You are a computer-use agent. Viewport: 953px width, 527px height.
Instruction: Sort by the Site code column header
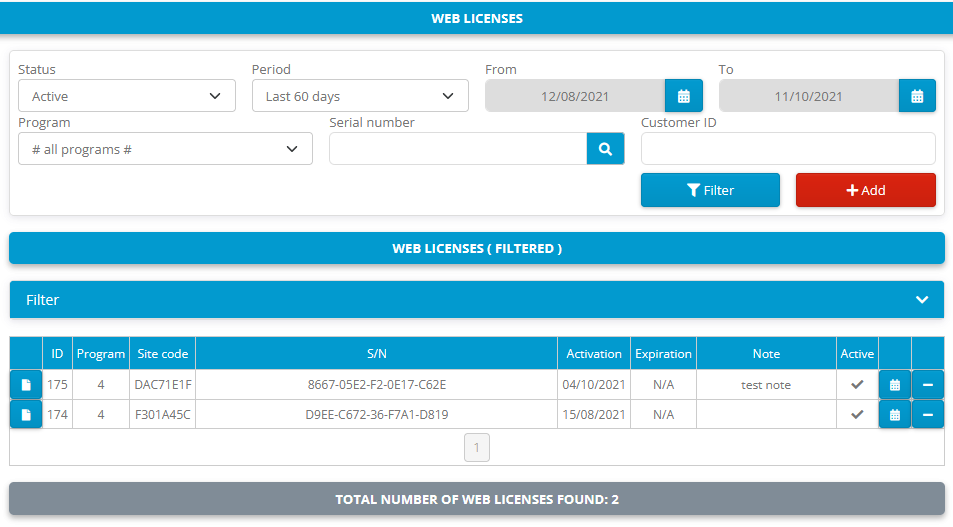click(162, 354)
